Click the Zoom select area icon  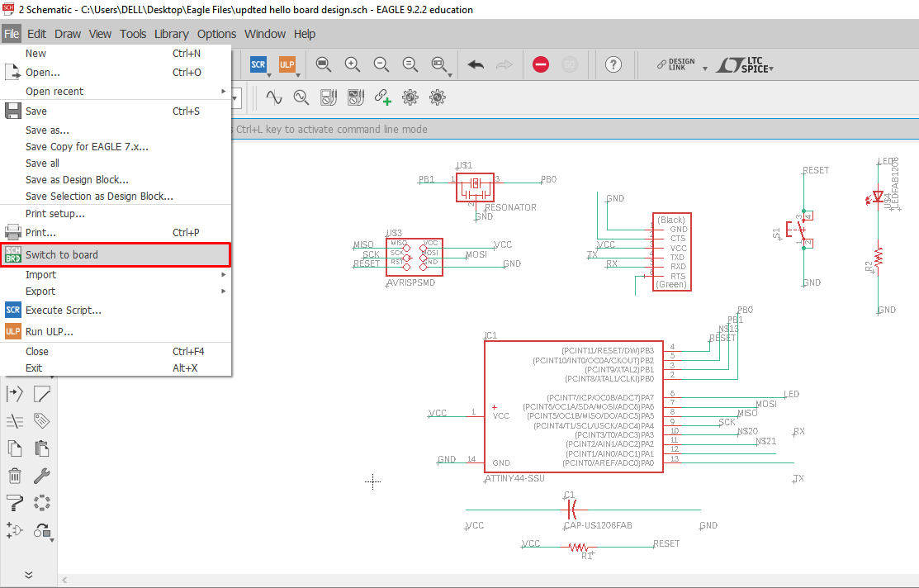click(438, 64)
